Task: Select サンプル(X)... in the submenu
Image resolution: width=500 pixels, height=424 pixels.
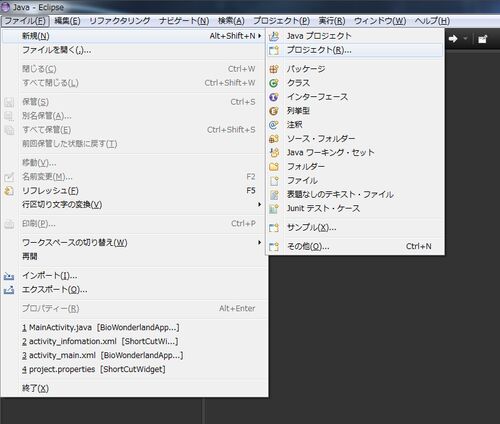Action: coord(355,228)
